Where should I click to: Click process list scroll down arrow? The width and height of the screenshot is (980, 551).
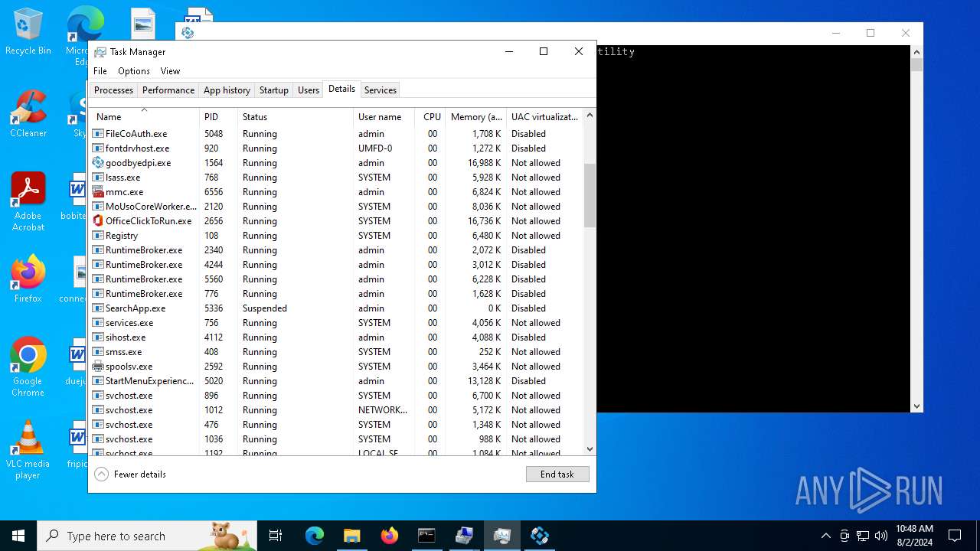point(590,449)
